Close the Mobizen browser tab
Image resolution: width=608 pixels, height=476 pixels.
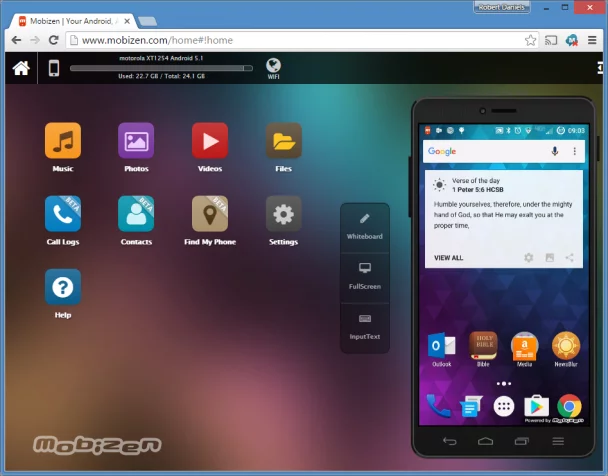[x=127, y=22]
